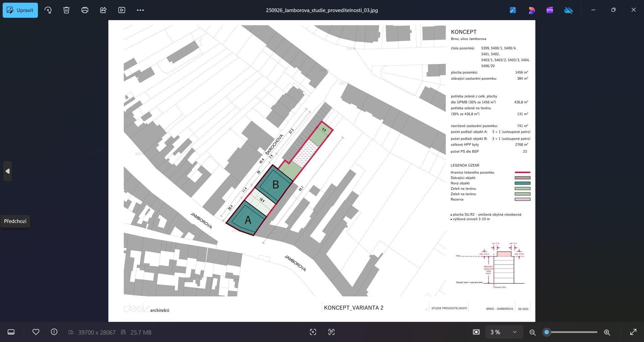Image resolution: width=644 pixels, height=342 pixels.
Task: Click the zoom out magnifier icon
Action: (532, 332)
